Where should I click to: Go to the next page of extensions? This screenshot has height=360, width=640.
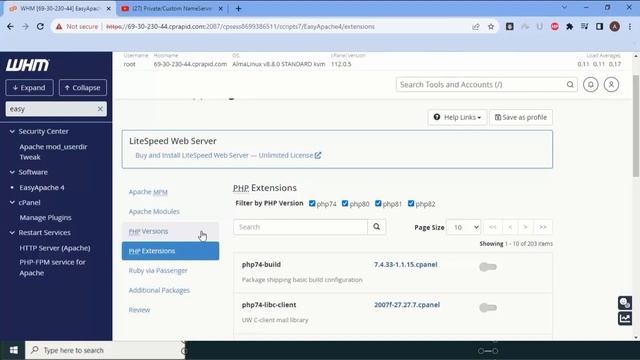coord(526,227)
